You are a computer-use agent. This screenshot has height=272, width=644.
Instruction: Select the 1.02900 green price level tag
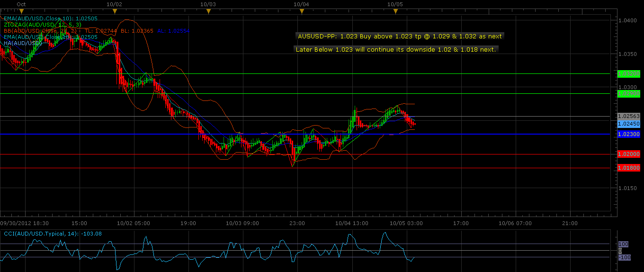click(x=629, y=94)
